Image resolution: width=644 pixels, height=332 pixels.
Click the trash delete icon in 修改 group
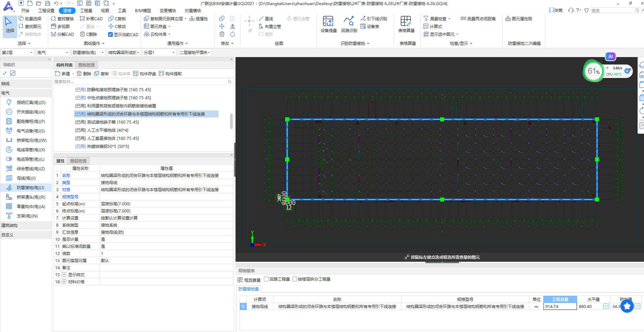[222, 34]
